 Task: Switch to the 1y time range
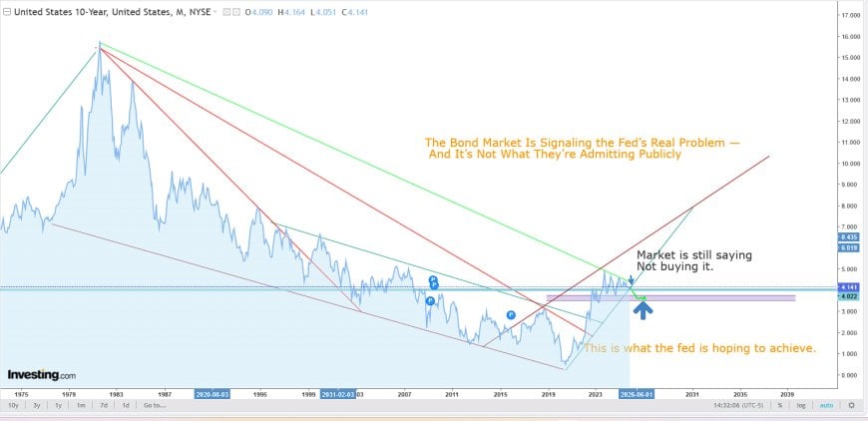[x=58, y=405]
